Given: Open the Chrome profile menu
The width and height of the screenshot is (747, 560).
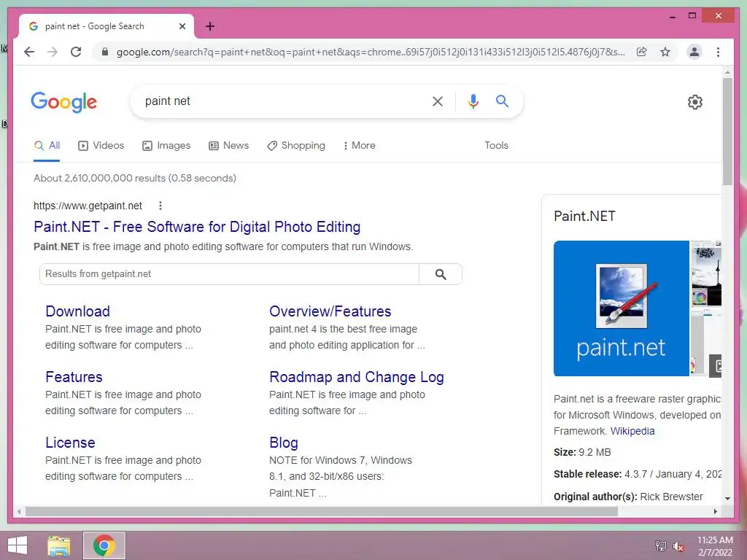Looking at the screenshot, I should point(694,52).
